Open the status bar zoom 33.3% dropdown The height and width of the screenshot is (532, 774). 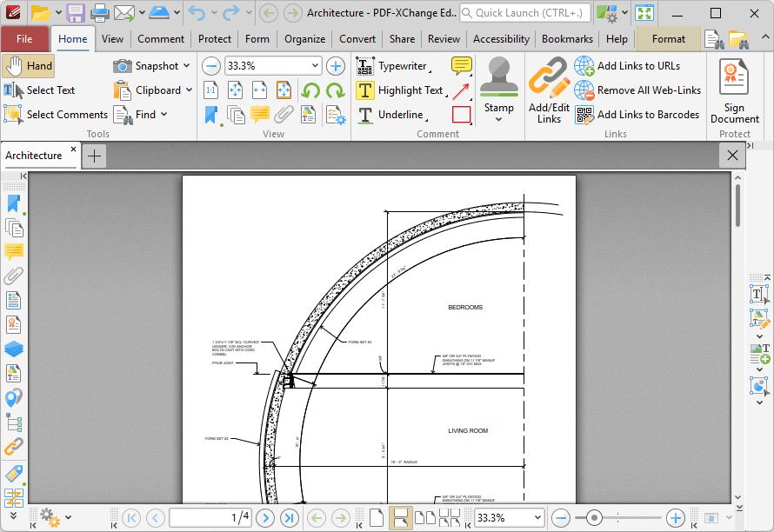(x=537, y=518)
